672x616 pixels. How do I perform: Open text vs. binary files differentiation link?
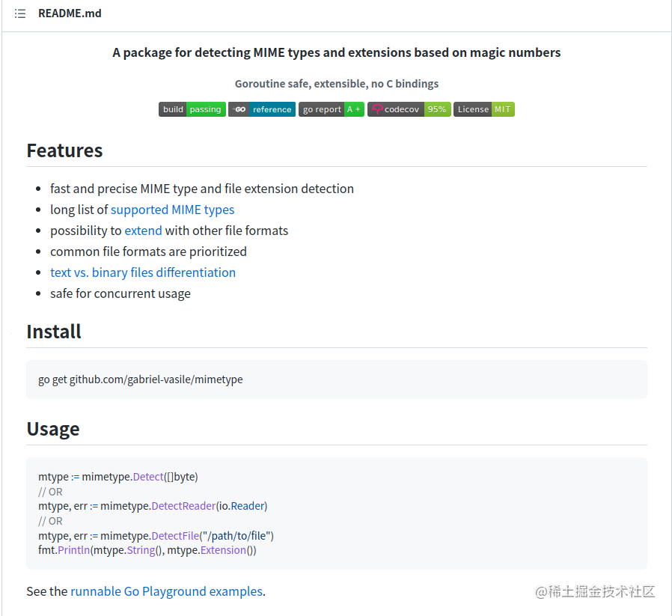[x=143, y=272]
